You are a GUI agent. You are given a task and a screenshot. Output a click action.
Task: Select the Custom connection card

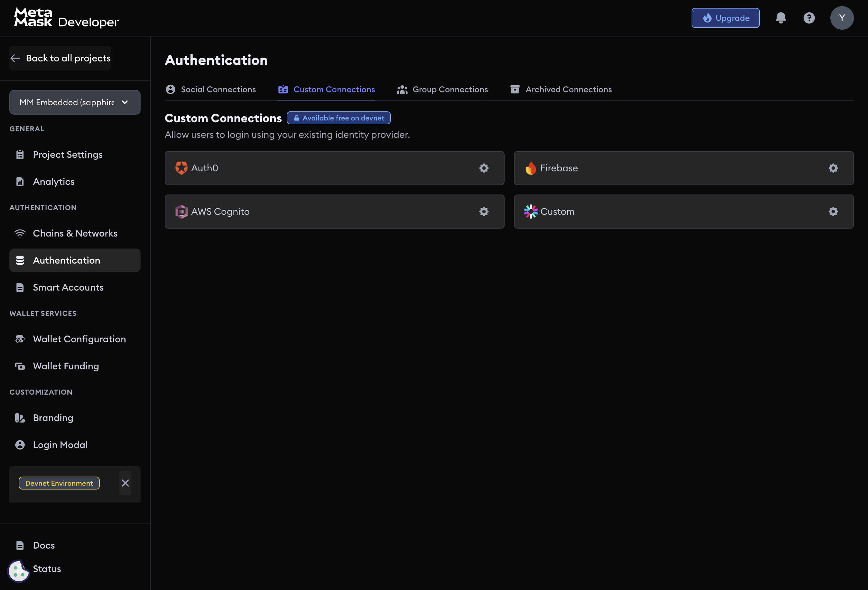[684, 212]
